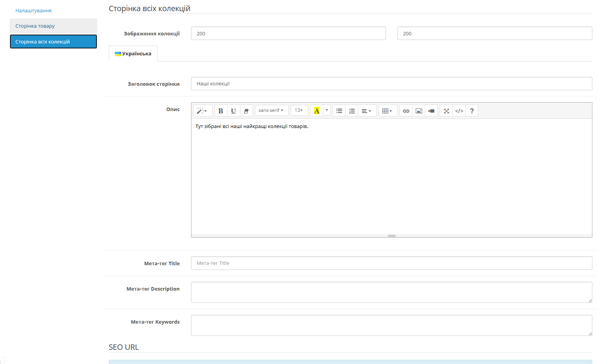This screenshot has width=597, height=364.
Task: Open the magic wand Style menu
Action: pyautogui.click(x=203, y=111)
